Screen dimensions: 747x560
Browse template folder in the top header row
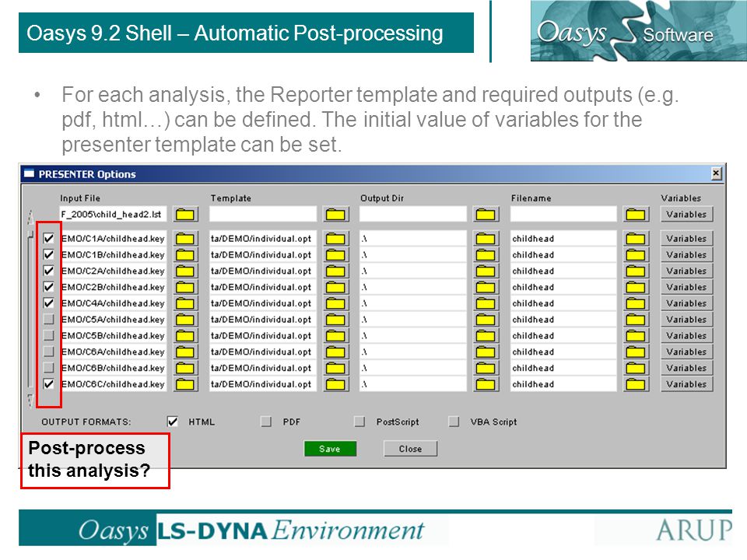tap(335, 215)
